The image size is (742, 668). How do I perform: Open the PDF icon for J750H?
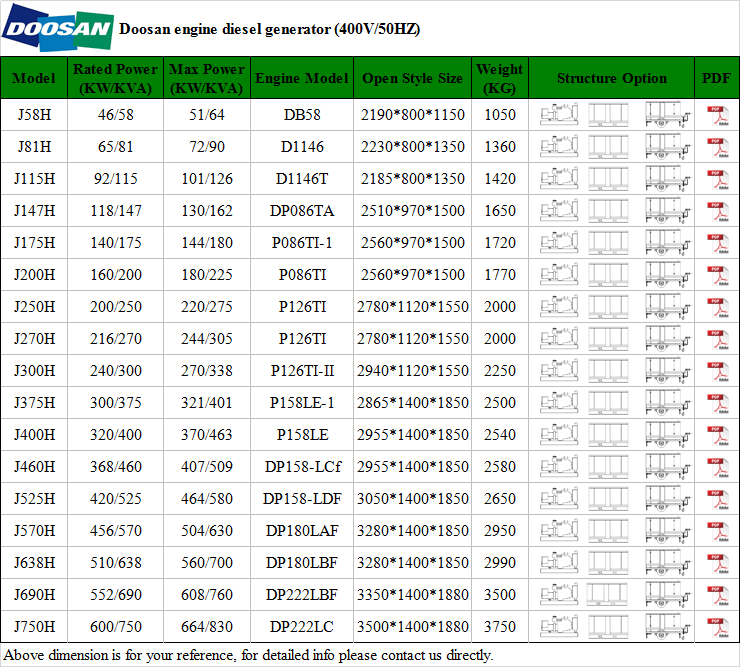point(718,628)
